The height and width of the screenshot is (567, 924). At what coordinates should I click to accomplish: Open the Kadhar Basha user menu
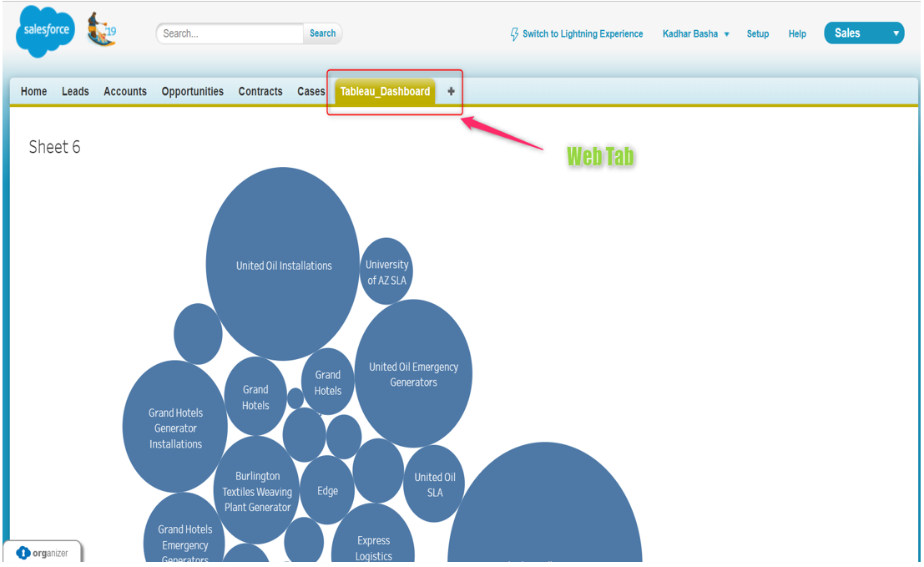[x=695, y=33]
